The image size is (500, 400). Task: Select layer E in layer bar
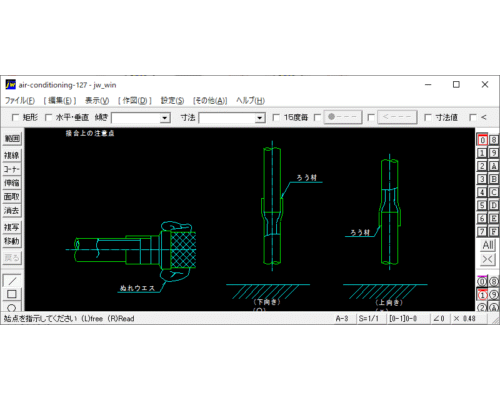pyautogui.click(x=494, y=219)
